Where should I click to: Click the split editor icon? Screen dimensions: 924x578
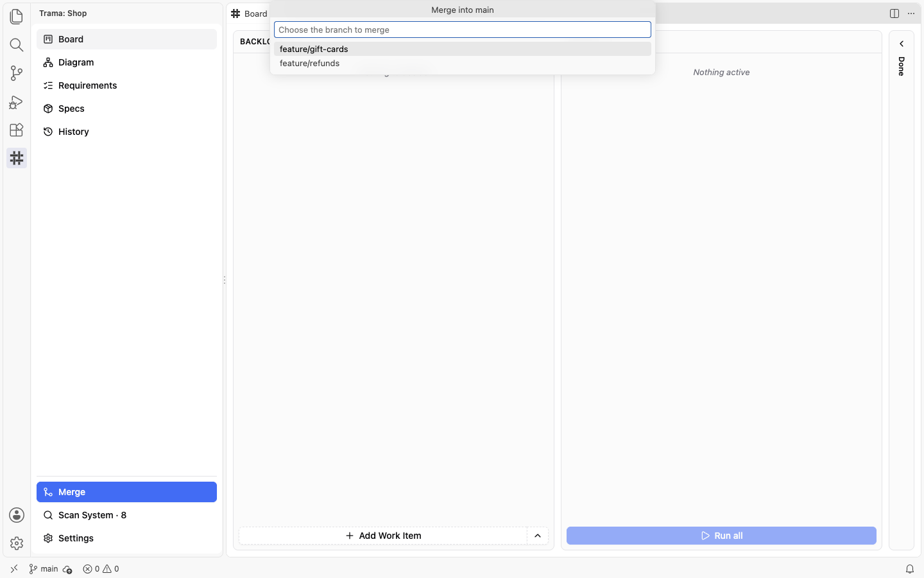click(x=894, y=13)
